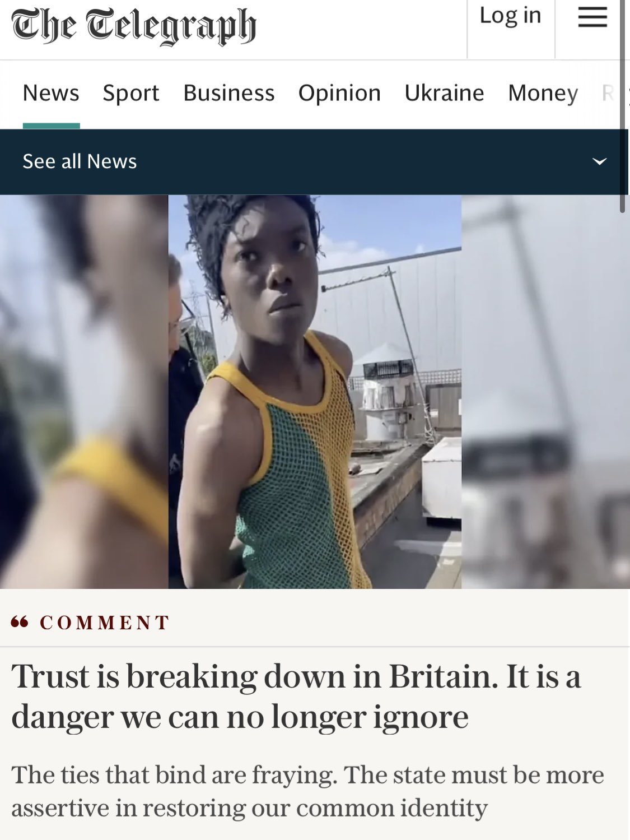Switch to the Opinion tab
Viewport: 630px width, 840px height.
(x=339, y=93)
